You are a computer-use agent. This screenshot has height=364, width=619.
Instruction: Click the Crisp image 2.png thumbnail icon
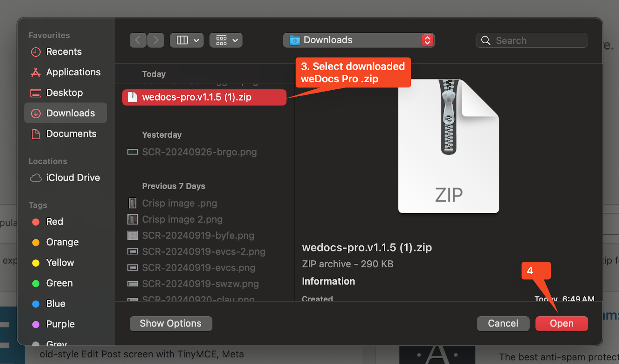tap(132, 219)
